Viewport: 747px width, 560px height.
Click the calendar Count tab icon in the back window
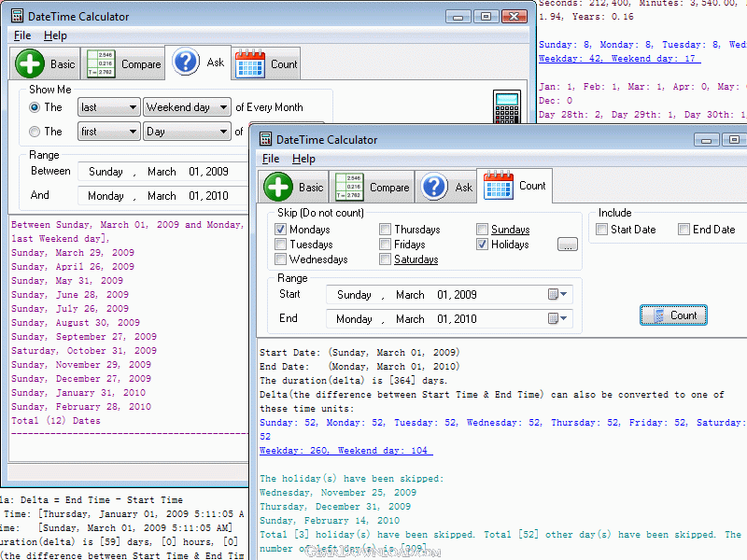pos(250,63)
